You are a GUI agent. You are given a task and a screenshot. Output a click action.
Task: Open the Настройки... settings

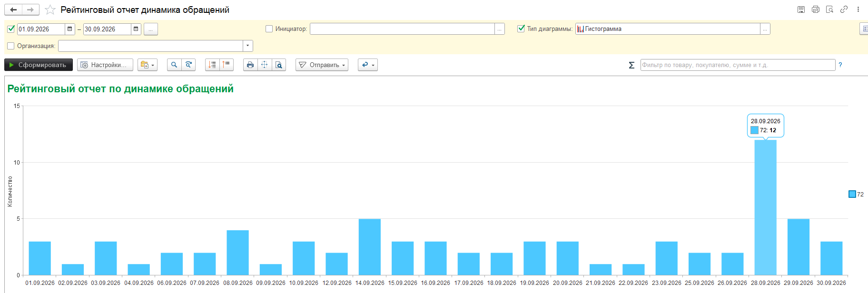point(105,65)
